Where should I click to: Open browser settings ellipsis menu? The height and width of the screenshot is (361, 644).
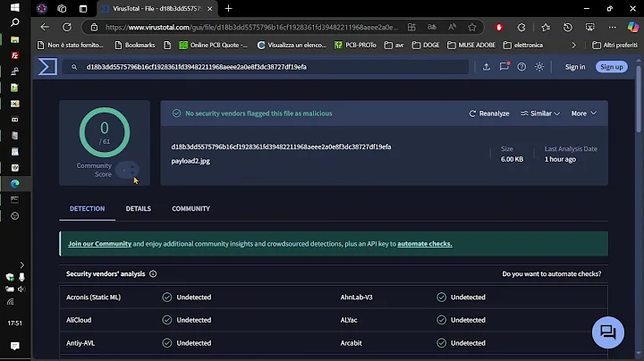click(x=612, y=27)
